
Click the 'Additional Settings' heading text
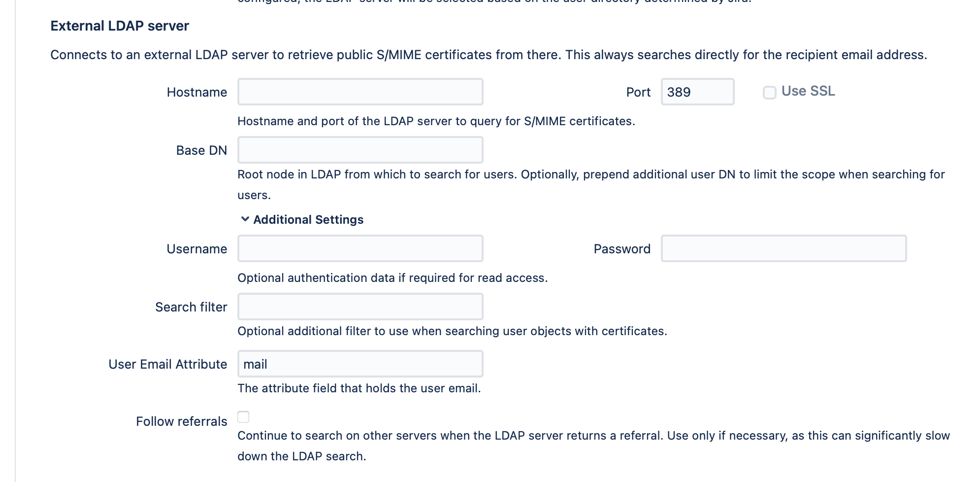tap(308, 220)
